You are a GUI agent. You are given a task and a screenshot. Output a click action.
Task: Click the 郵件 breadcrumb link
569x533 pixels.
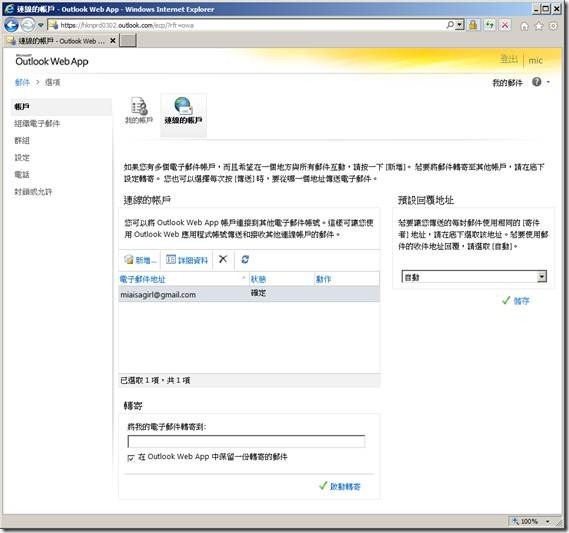point(22,82)
